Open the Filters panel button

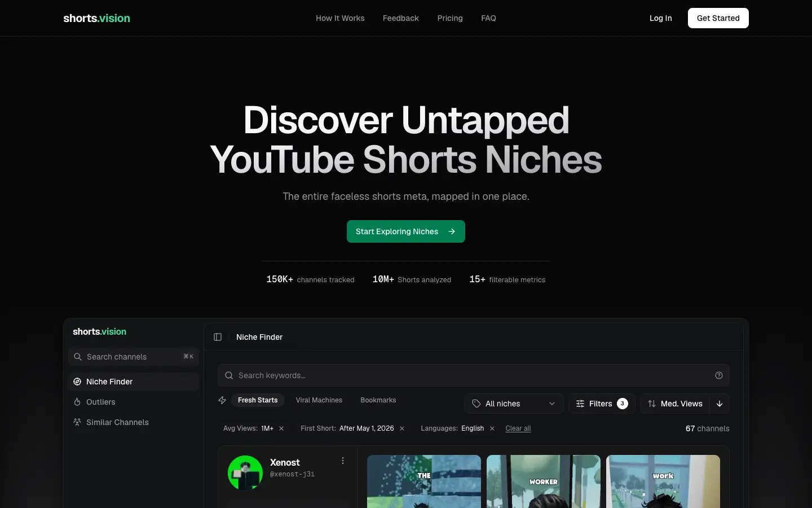pos(602,404)
